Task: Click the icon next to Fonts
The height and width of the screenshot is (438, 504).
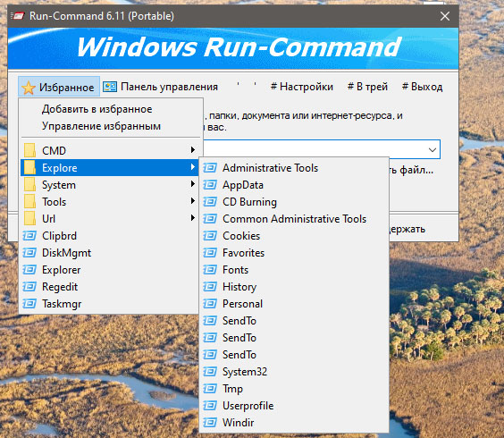Action: tap(210, 269)
